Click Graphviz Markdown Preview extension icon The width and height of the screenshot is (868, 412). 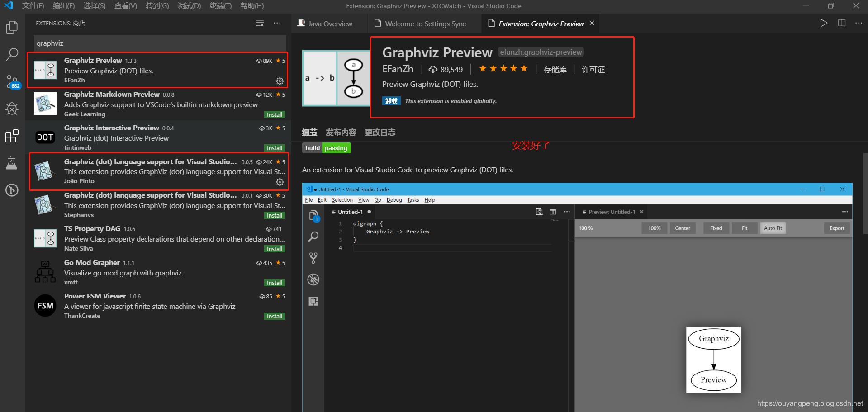[45, 104]
